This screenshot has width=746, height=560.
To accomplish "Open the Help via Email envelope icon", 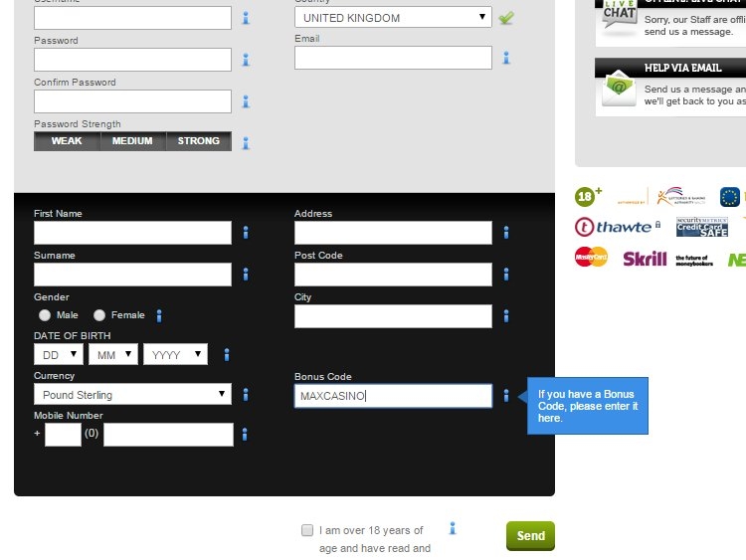I will pos(619,91).
